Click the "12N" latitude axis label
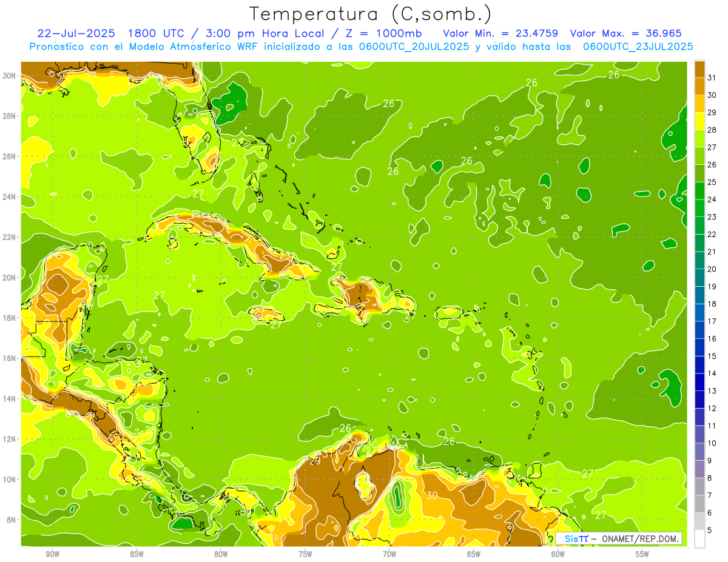Image resolution: width=728 pixels, height=562 pixels. [10, 439]
